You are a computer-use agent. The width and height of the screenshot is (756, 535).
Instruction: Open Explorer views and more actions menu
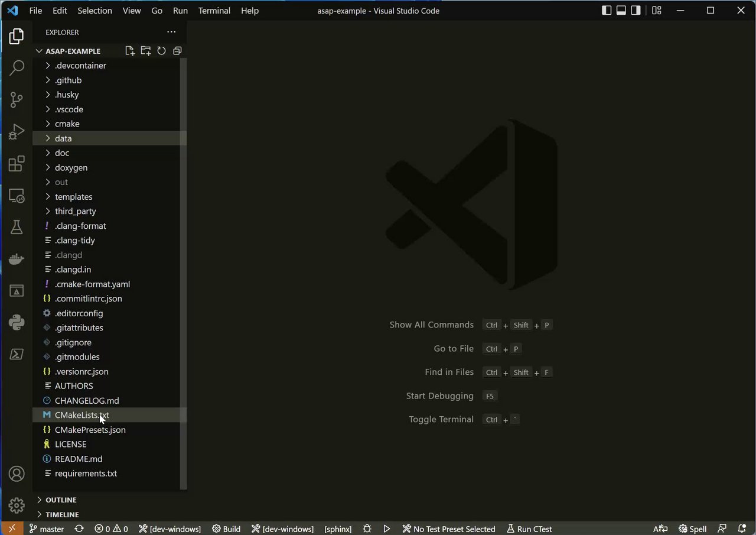[x=171, y=32]
